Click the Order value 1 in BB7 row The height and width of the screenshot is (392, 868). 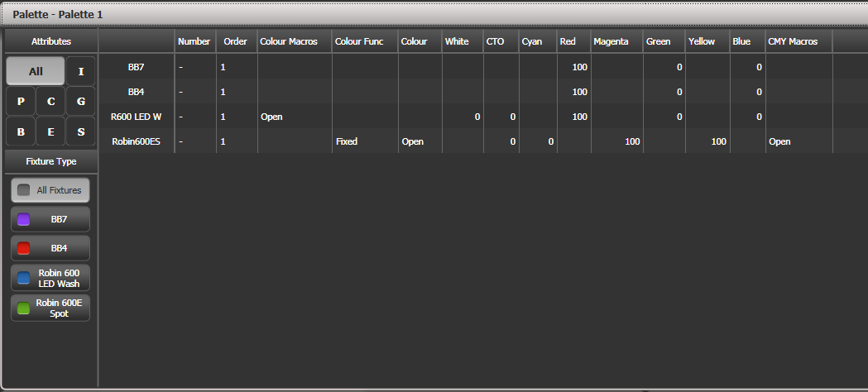point(223,67)
